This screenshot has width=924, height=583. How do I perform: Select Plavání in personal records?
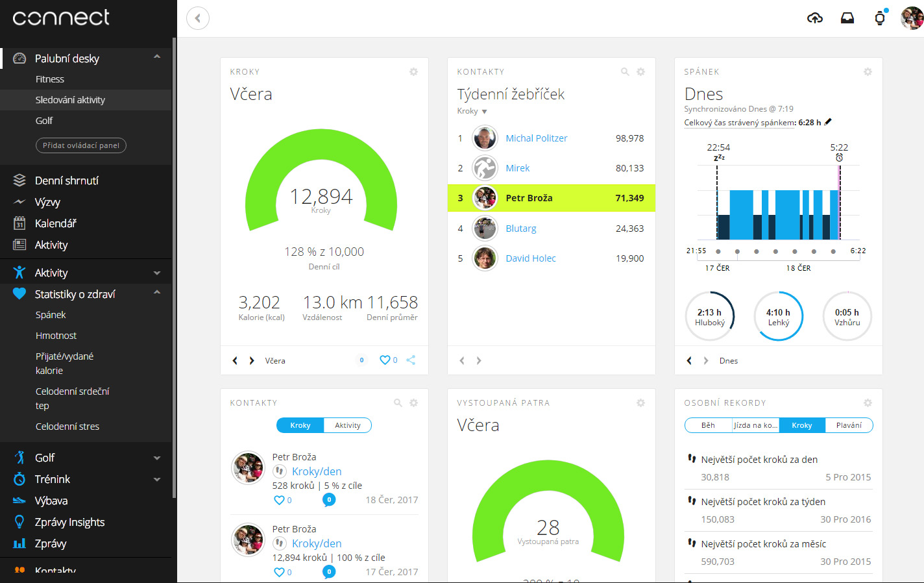pos(849,425)
